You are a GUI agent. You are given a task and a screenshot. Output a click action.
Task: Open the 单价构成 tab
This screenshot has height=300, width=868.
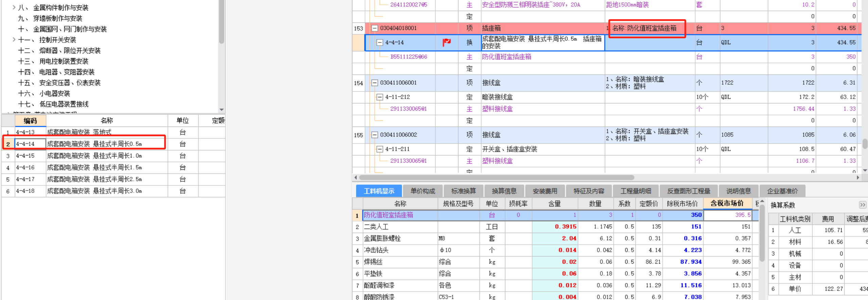pyautogui.click(x=422, y=191)
